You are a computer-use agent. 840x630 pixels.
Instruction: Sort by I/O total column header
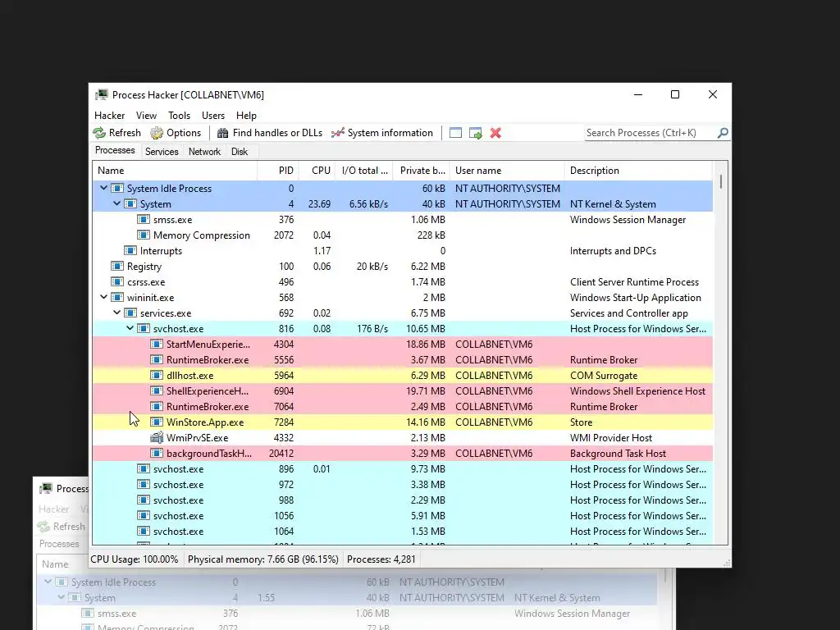click(363, 171)
